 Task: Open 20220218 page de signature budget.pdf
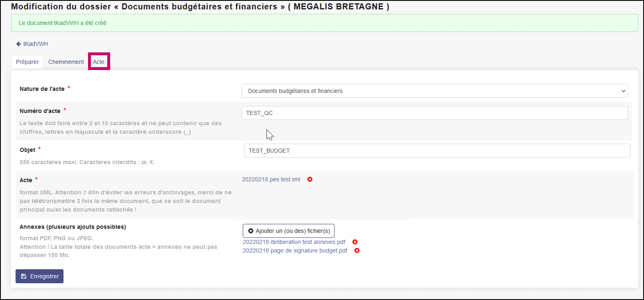(295, 250)
